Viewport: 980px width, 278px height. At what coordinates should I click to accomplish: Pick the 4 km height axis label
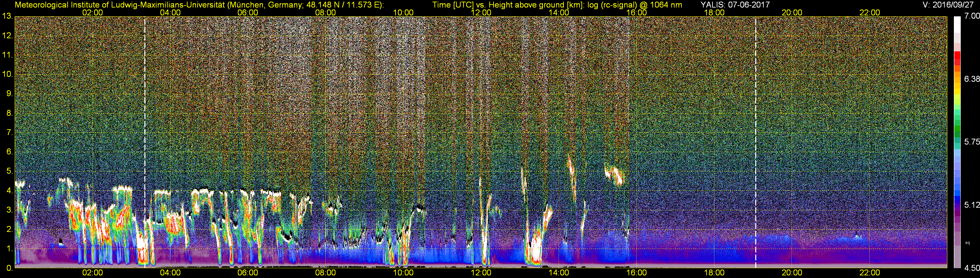click(9, 191)
